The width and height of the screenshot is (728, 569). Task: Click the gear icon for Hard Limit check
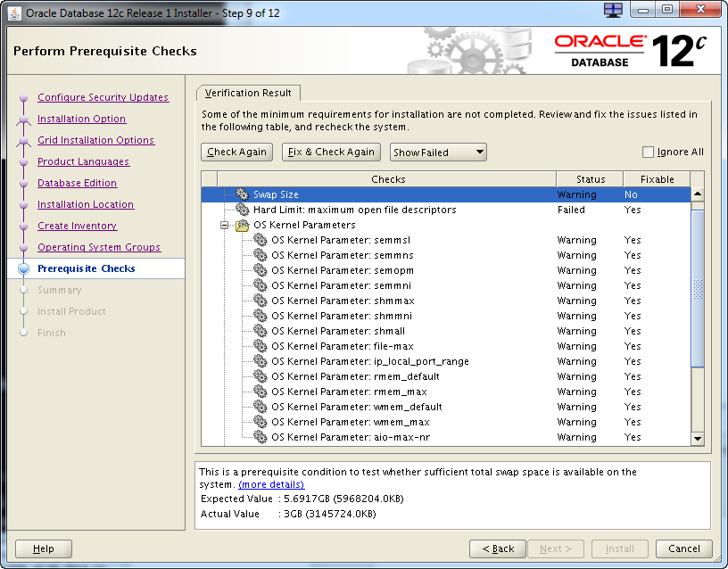(x=243, y=210)
